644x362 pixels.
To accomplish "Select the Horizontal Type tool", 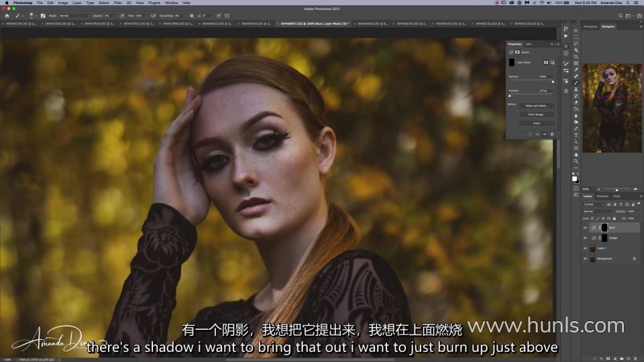I will [x=576, y=135].
